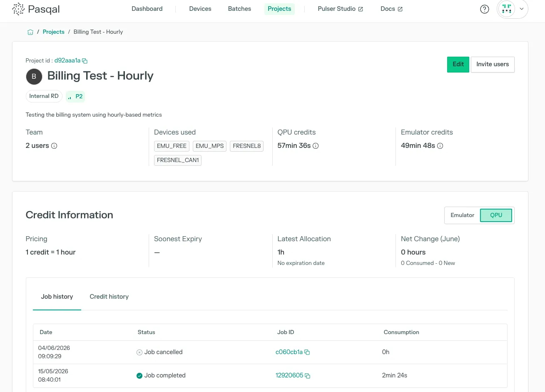Click the Docs external link icon
Image resolution: width=545 pixels, height=392 pixels.
tap(400, 9)
